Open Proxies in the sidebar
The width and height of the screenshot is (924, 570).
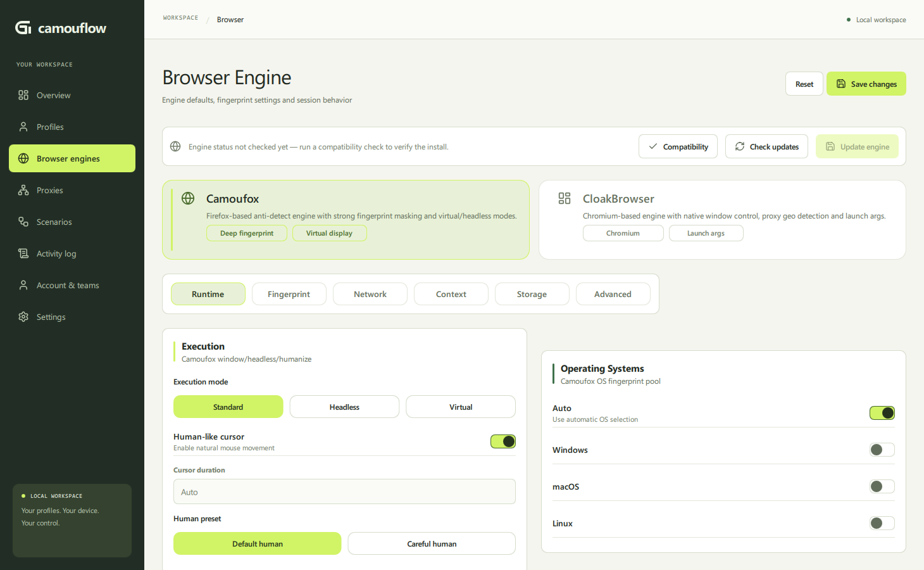pyautogui.click(x=72, y=190)
